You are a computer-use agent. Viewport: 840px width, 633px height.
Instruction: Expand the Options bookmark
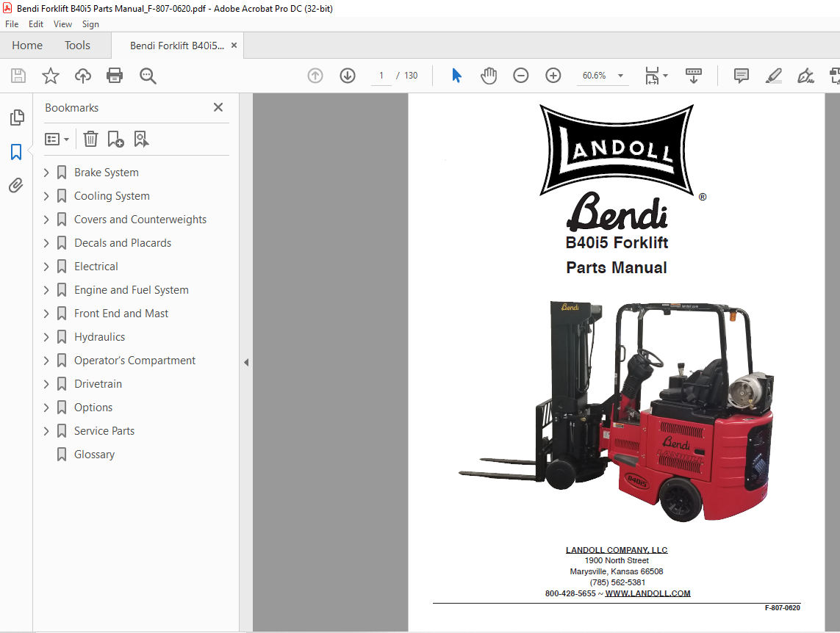click(46, 408)
